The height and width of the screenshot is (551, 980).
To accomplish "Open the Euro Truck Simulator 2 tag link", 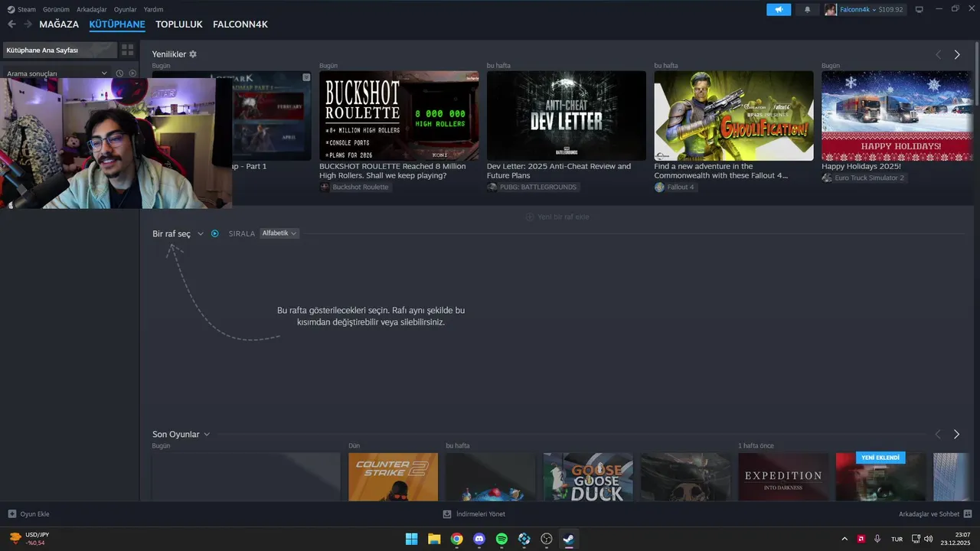I will coord(864,178).
